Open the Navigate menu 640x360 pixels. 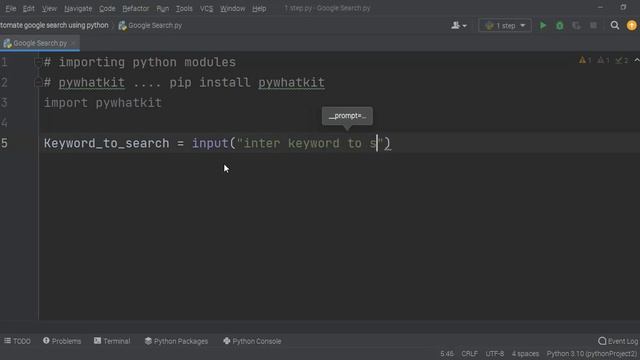click(x=78, y=8)
